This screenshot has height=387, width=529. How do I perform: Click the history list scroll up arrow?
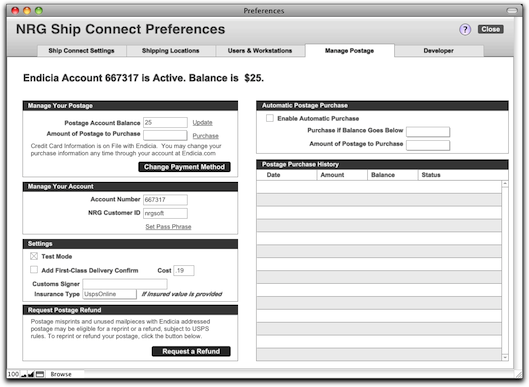click(505, 184)
